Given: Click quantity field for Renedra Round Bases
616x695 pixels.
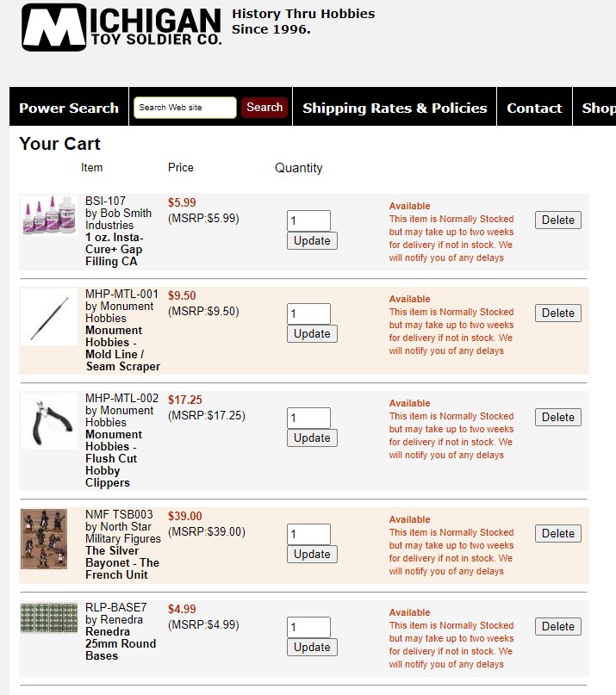Looking at the screenshot, I should tap(308, 627).
